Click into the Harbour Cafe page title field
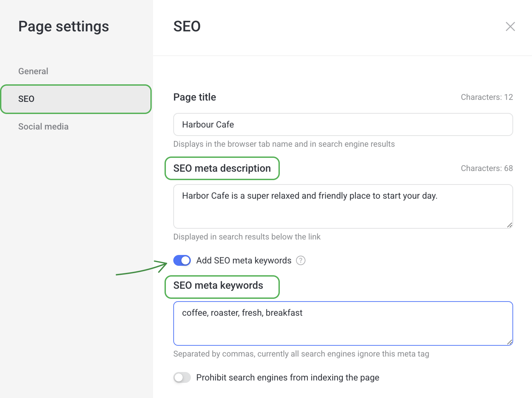Viewport: 532px width, 398px height. coord(343,124)
